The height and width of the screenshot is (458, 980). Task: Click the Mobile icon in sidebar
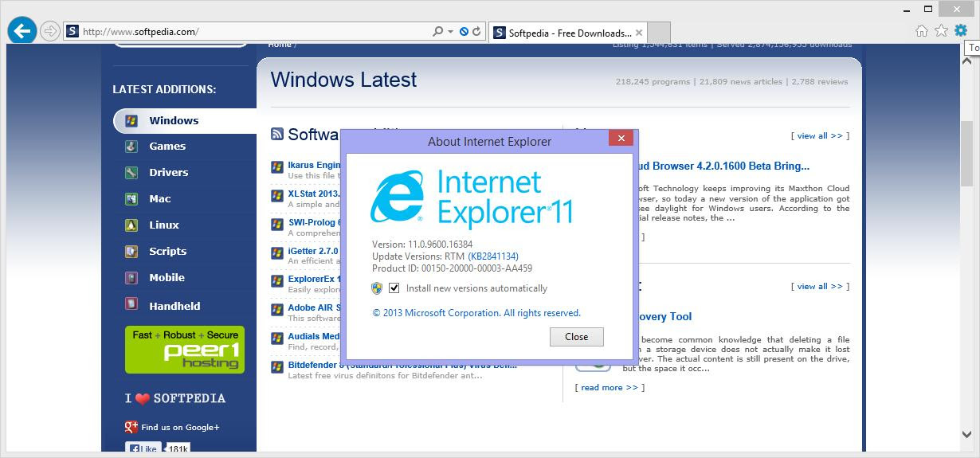pos(131,278)
